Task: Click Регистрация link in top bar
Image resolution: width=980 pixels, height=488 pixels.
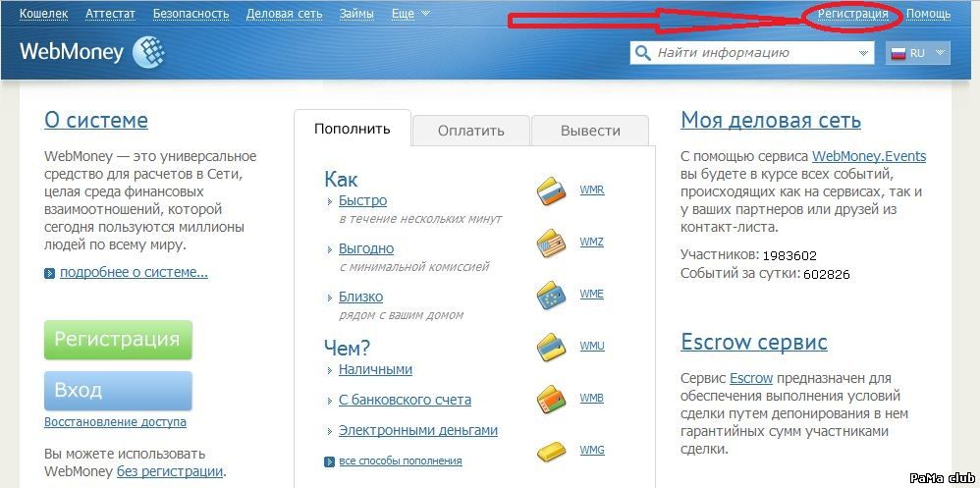Action: click(853, 14)
